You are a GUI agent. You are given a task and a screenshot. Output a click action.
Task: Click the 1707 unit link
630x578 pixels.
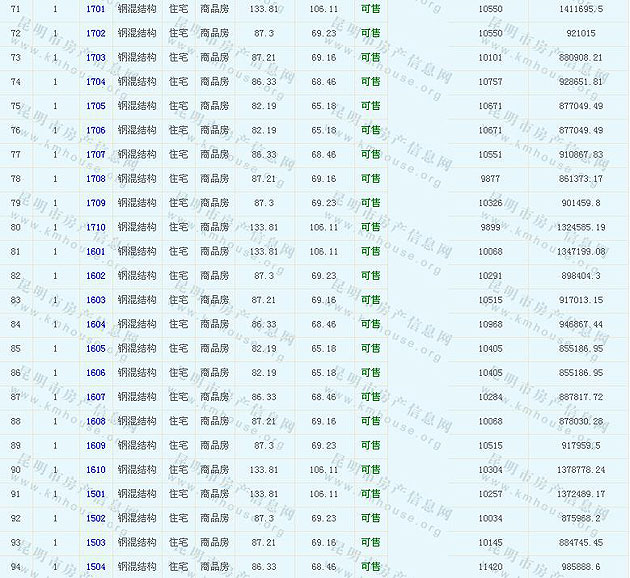pyautogui.click(x=96, y=155)
